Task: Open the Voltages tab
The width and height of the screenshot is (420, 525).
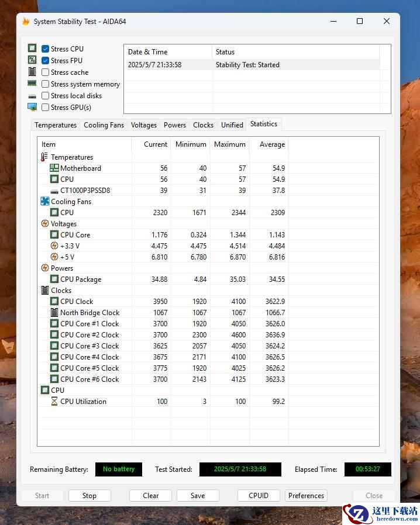Action: click(144, 125)
